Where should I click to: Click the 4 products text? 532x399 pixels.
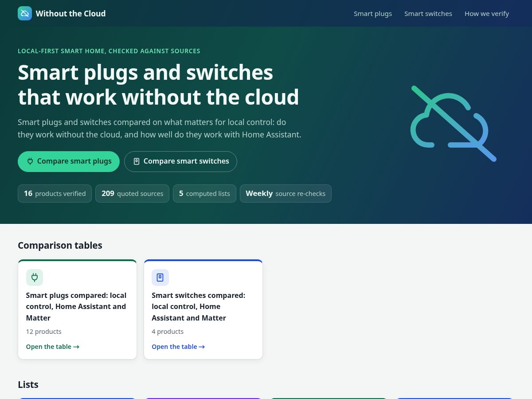[168, 332]
